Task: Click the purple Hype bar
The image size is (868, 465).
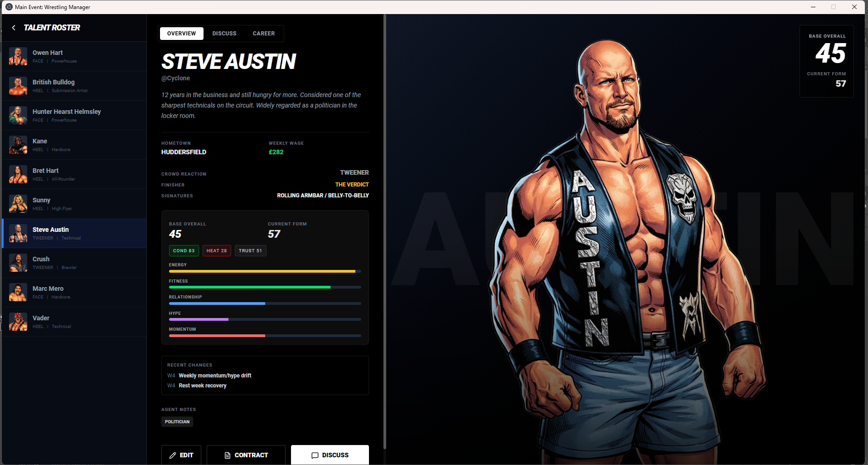Action: tap(265, 319)
